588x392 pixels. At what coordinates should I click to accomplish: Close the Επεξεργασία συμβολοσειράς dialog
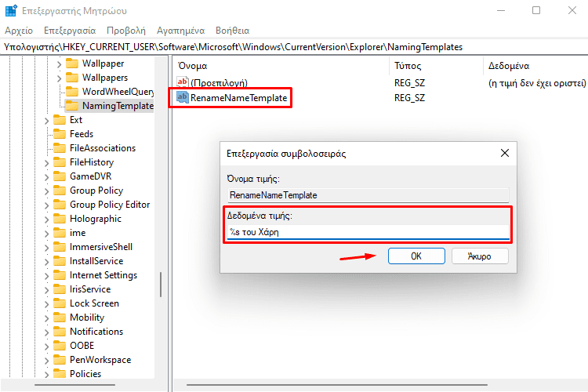(x=505, y=153)
